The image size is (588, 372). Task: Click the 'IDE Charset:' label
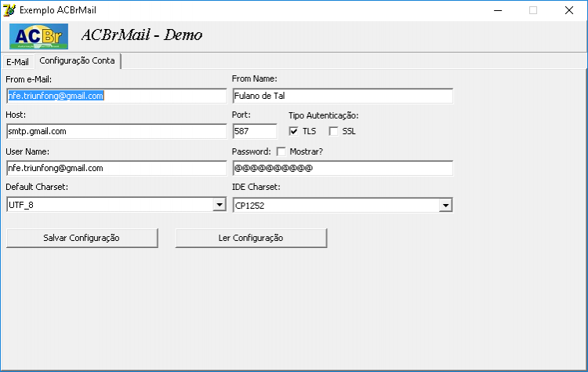256,187
